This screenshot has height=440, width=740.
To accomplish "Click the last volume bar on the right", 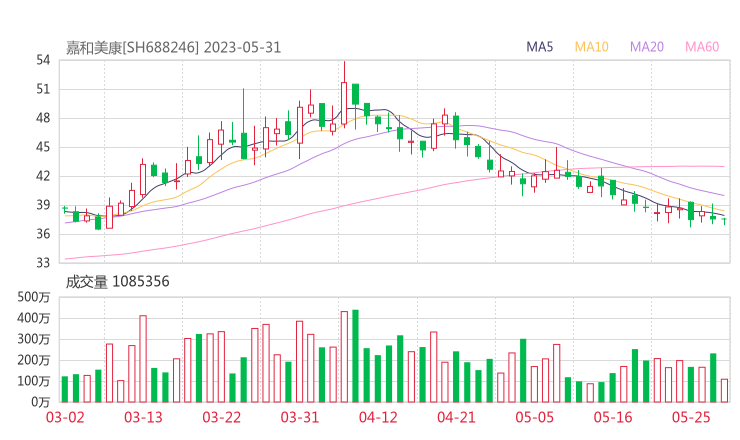I will click(x=724, y=391).
